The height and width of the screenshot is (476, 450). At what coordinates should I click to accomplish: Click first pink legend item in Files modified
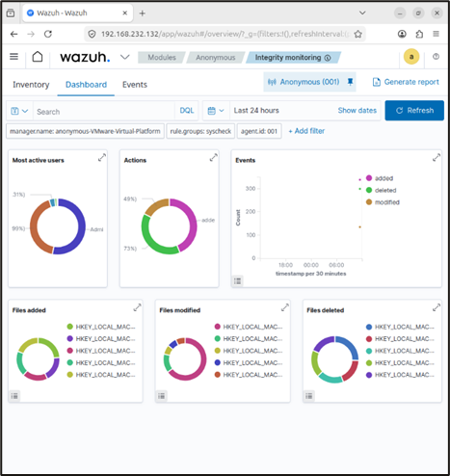pyautogui.click(x=249, y=327)
